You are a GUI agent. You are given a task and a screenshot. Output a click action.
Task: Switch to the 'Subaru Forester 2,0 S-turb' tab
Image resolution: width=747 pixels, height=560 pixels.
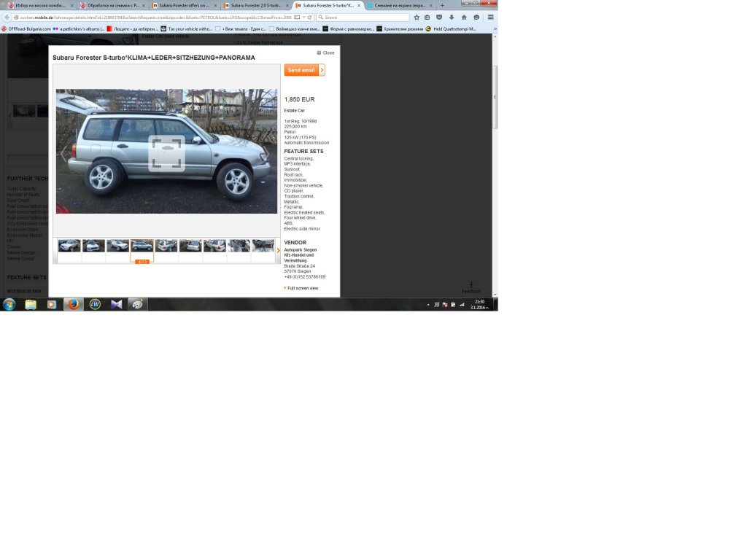pyautogui.click(x=256, y=6)
